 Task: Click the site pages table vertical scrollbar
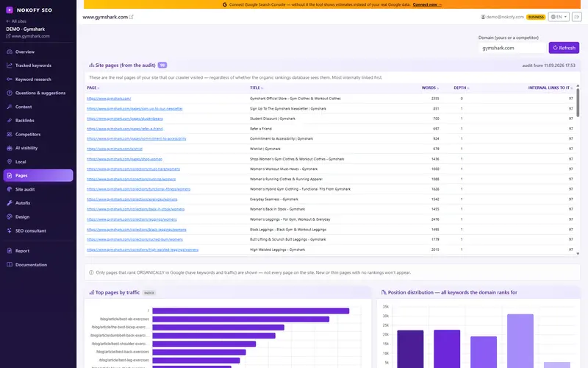click(x=578, y=103)
